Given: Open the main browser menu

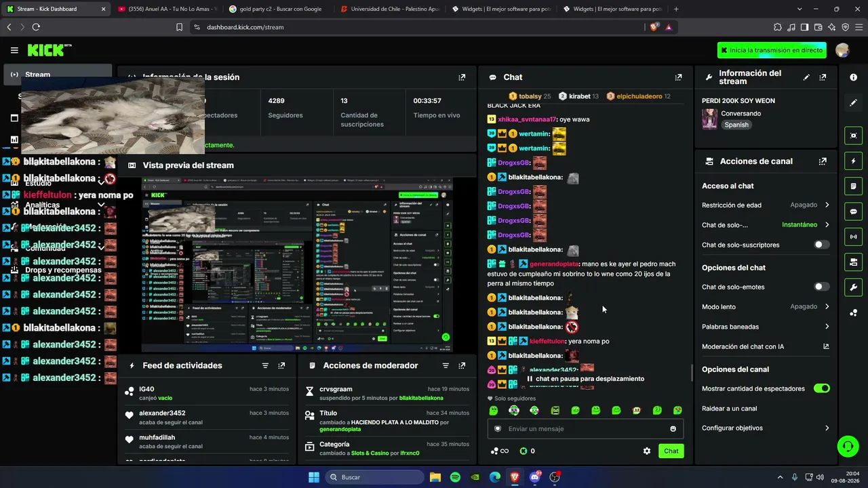Looking at the screenshot, I should (x=859, y=27).
